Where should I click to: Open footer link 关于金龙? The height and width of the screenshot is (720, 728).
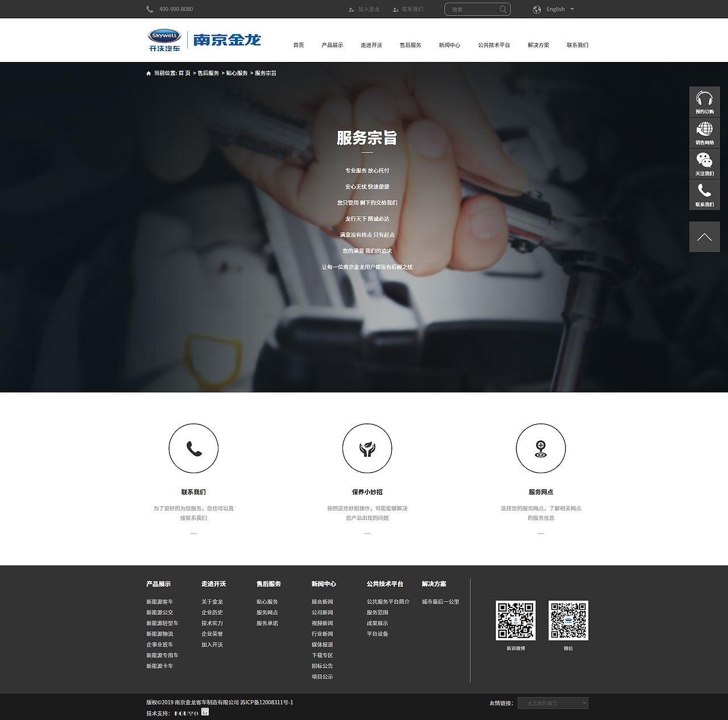click(x=212, y=602)
